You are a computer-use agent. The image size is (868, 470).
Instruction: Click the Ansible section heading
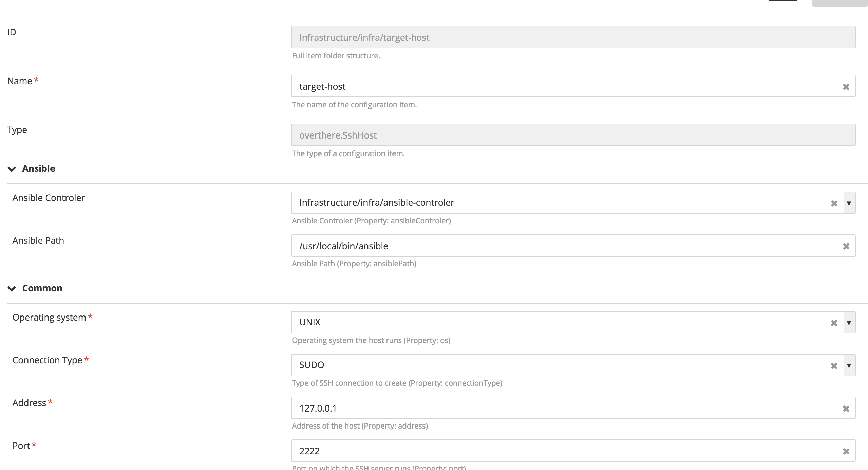[39, 169]
